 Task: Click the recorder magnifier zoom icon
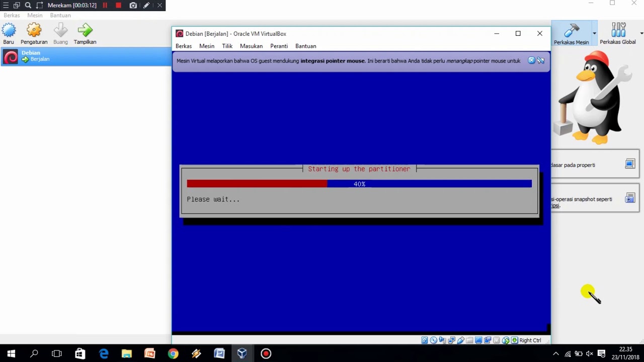[x=28, y=6]
